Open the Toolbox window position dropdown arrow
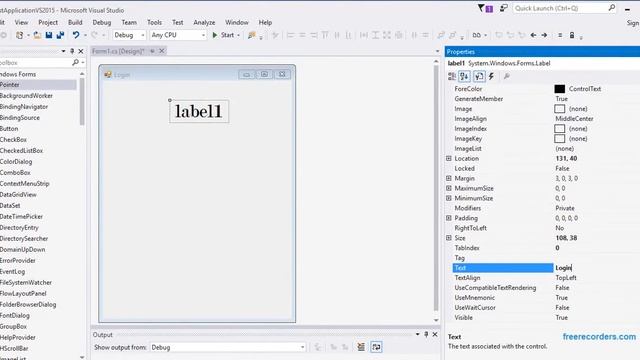The image size is (640, 360). click(x=63, y=51)
